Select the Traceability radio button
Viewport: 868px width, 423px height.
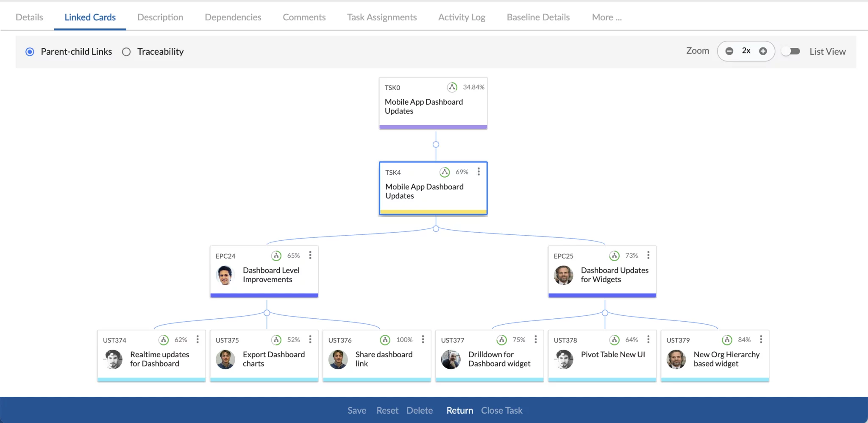(126, 52)
